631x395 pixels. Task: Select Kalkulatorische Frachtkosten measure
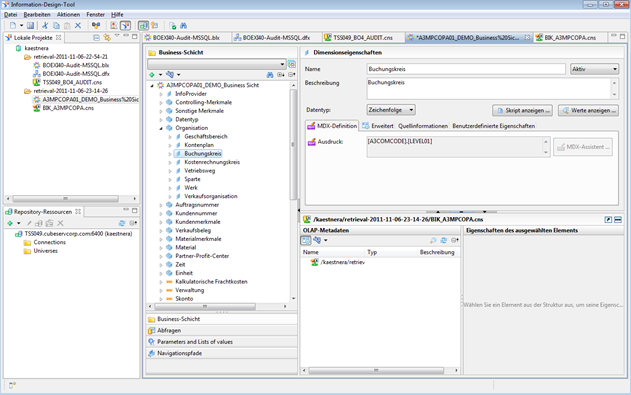pyautogui.click(x=211, y=282)
